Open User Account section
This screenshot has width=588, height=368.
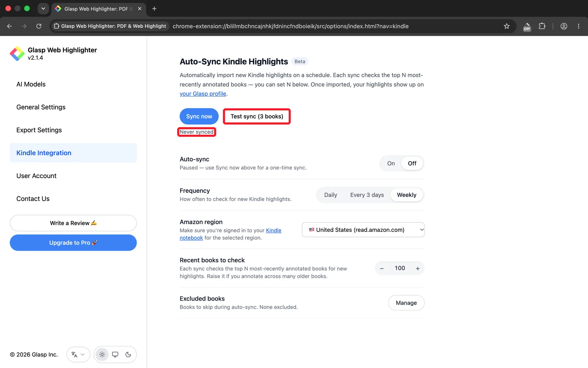pos(73,176)
